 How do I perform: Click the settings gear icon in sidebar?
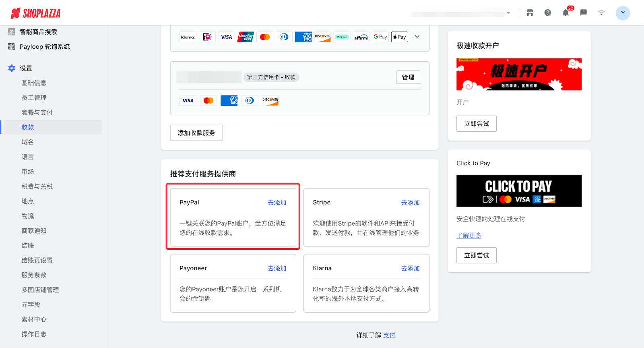12,68
